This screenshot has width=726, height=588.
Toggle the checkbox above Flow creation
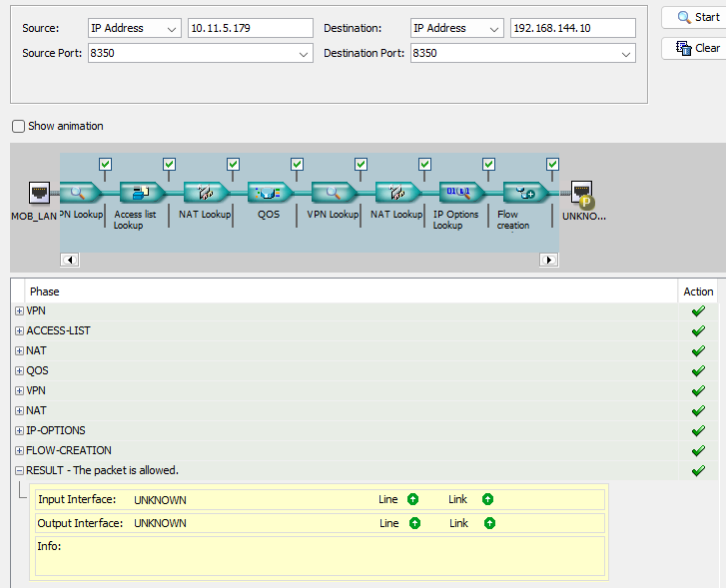point(552,165)
